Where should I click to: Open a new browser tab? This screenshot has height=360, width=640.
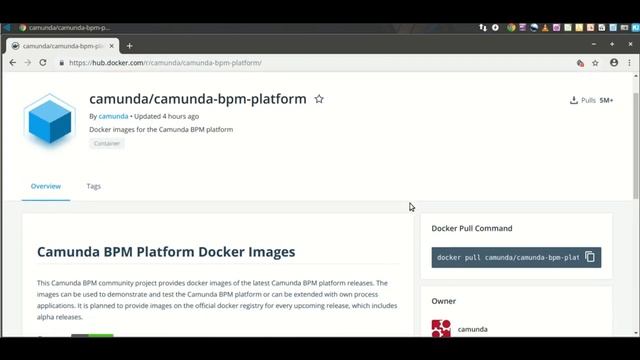[129, 46]
